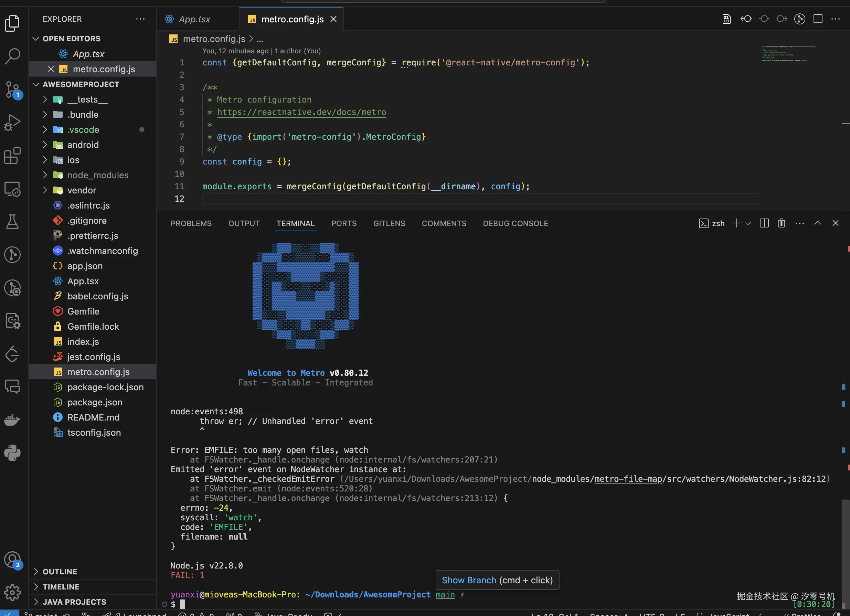
Task: Split the terminal panel
Action: coord(764,223)
